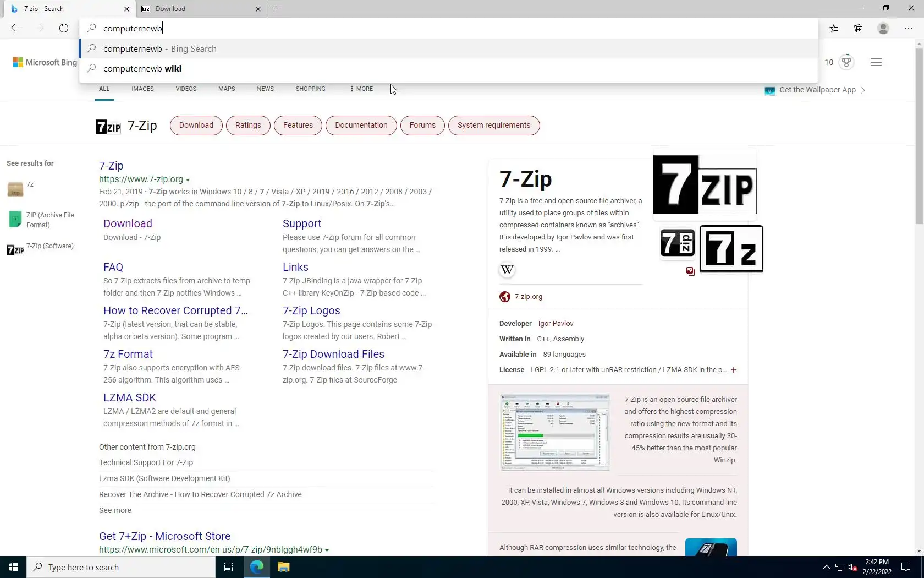924x578 pixels.
Task: Open the clock and date in taskbar
Action: 877,567
